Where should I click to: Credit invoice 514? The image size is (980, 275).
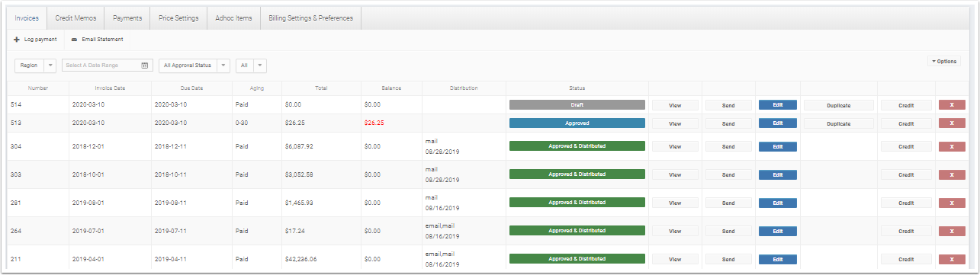coord(906,105)
